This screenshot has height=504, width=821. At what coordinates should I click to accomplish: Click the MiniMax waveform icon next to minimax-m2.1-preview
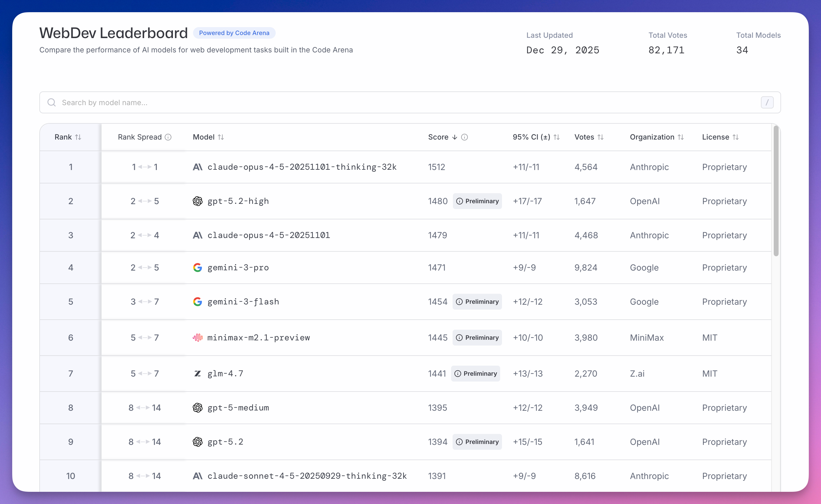pyautogui.click(x=198, y=338)
